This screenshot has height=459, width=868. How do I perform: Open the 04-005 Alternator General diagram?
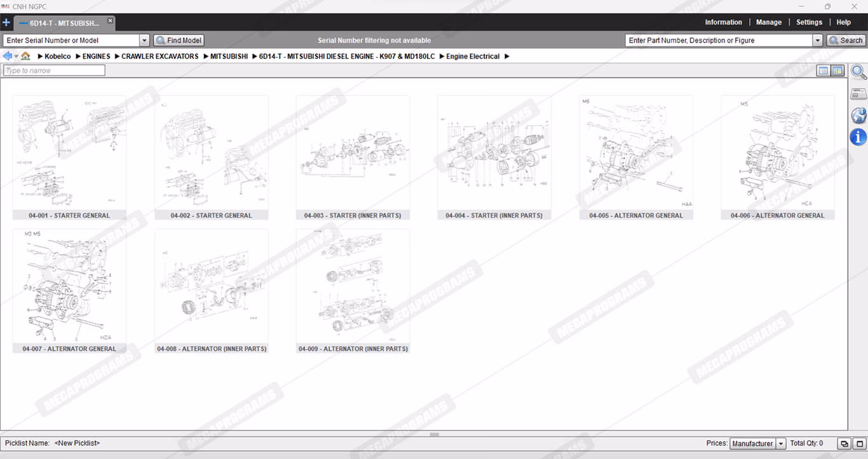tap(636, 157)
